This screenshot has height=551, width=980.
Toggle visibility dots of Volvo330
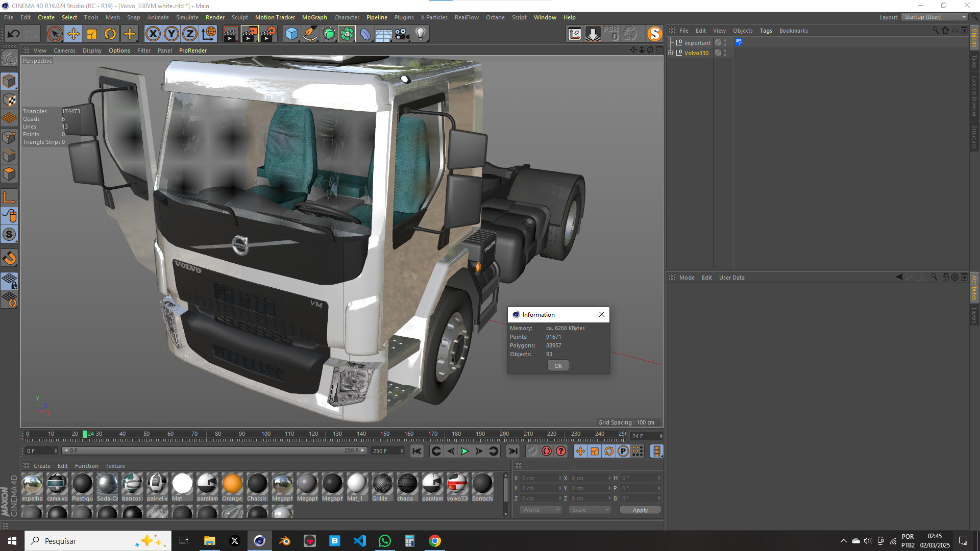[x=725, y=53]
